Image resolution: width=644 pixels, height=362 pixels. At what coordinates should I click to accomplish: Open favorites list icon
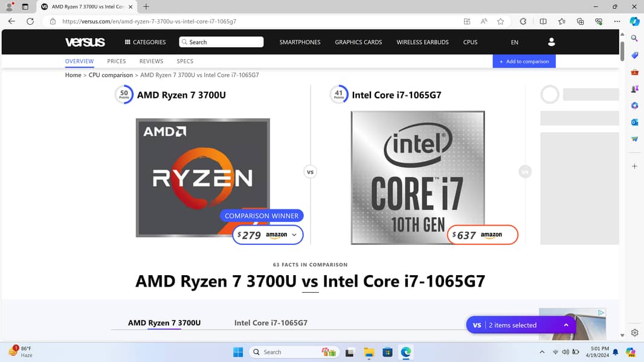(x=561, y=21)
